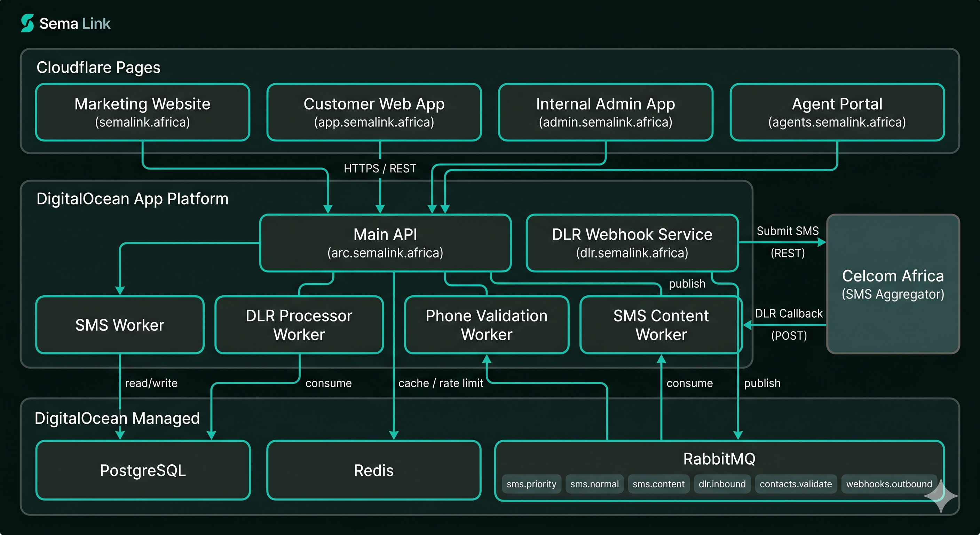This screenshot has height=535, width=980.
Task: Click the consume label under SMS Content Worker
Action: [x=690, y=383]
